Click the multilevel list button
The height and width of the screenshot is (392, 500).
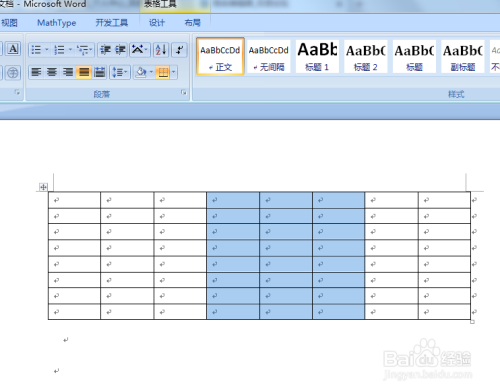pos(85,50)
